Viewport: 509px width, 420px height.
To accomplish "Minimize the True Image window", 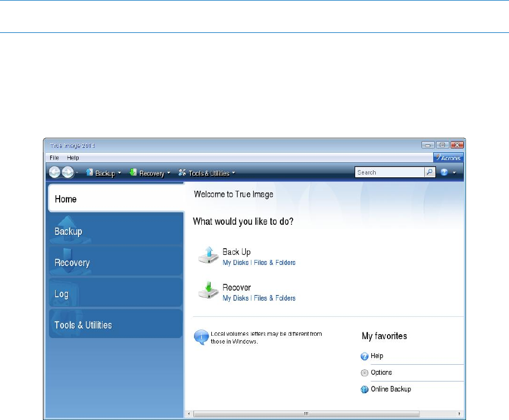I will (x=428, y=145).
